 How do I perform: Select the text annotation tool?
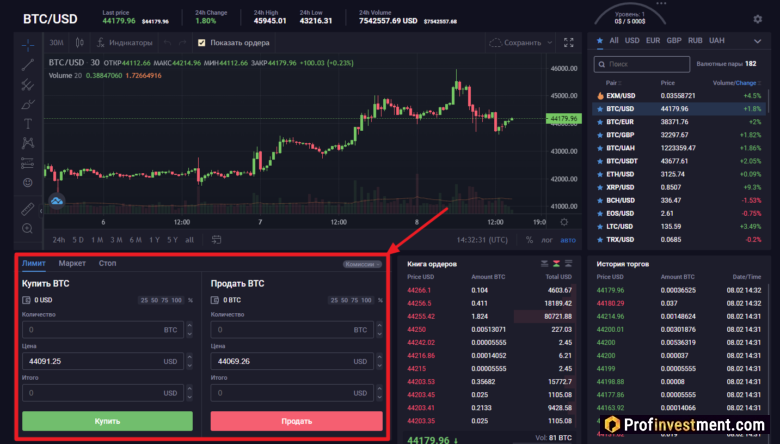click(28, 124)
